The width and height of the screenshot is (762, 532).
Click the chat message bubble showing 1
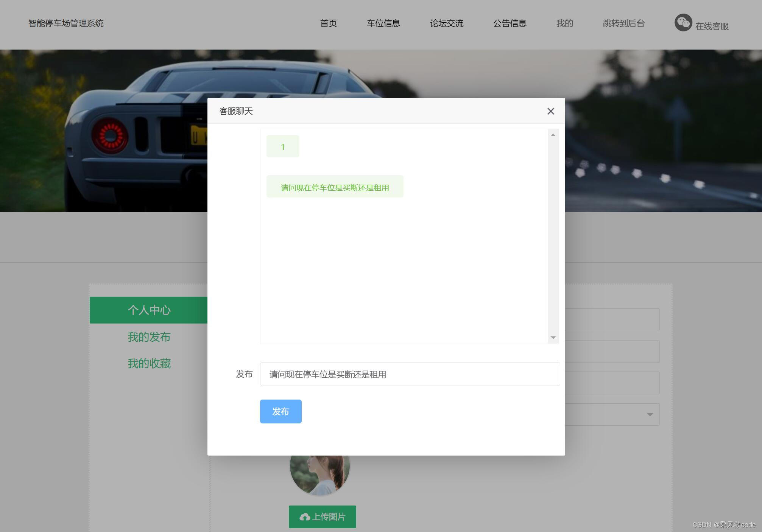coord(283,146)
